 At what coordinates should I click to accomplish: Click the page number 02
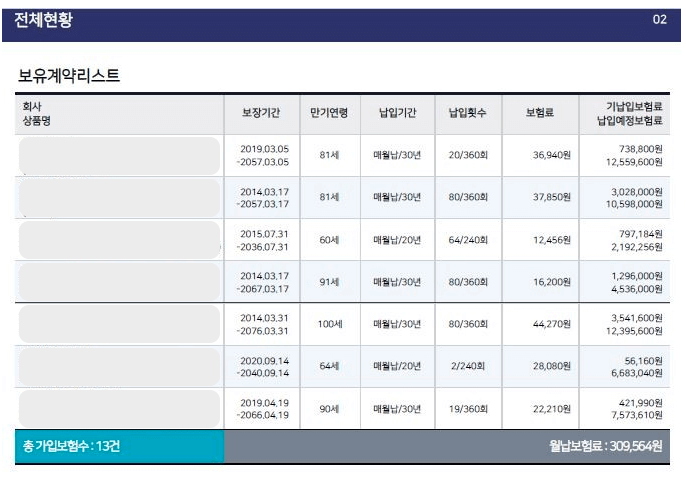tap(659, 20)
